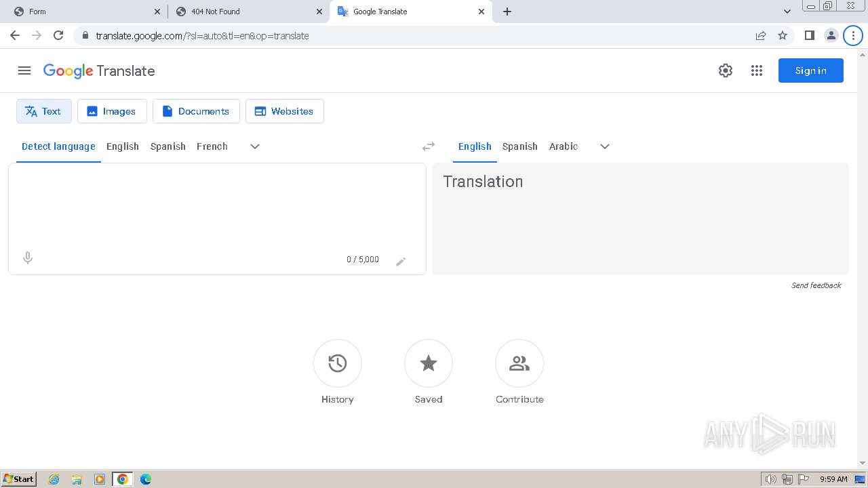Launch Internet Explorer from taskbar

54,479
